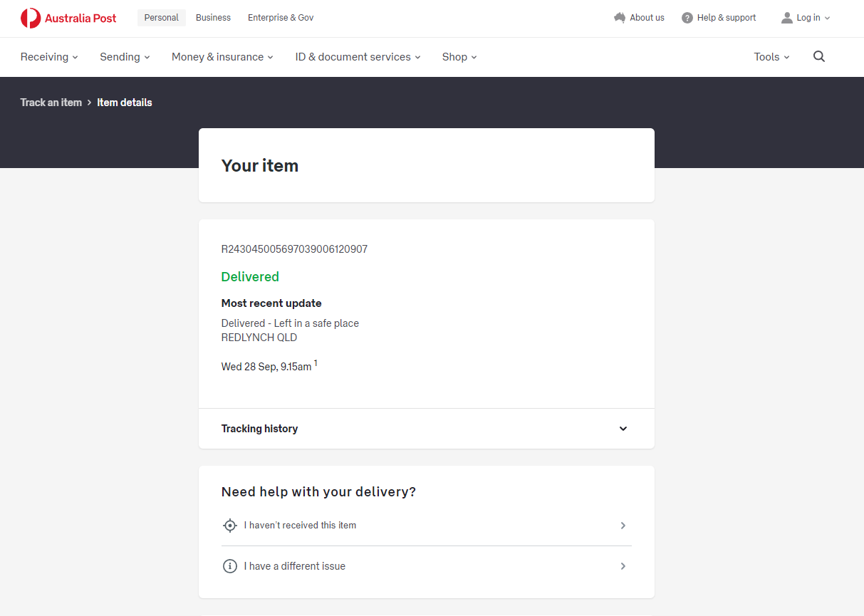Click the Australia Post logo
Image resolution: width=864 pixels, height=616 pixels.
click(68, 19)
